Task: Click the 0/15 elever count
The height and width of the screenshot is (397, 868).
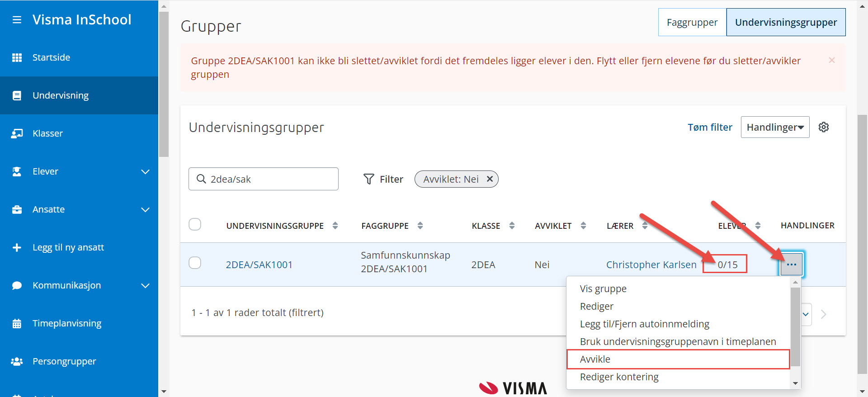Action: pyautogui.click(x=727, y=265)
